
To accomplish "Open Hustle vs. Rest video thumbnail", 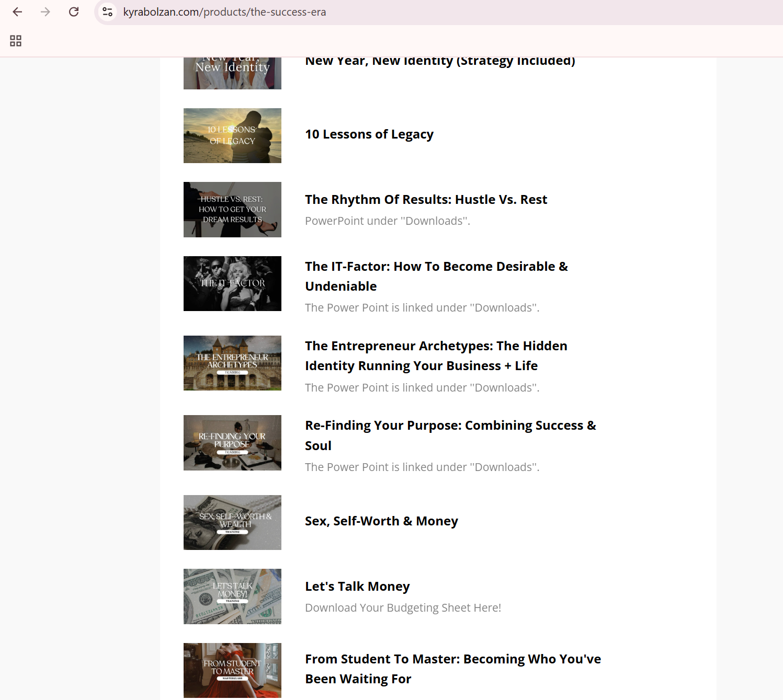I will (x=232, y=209).
